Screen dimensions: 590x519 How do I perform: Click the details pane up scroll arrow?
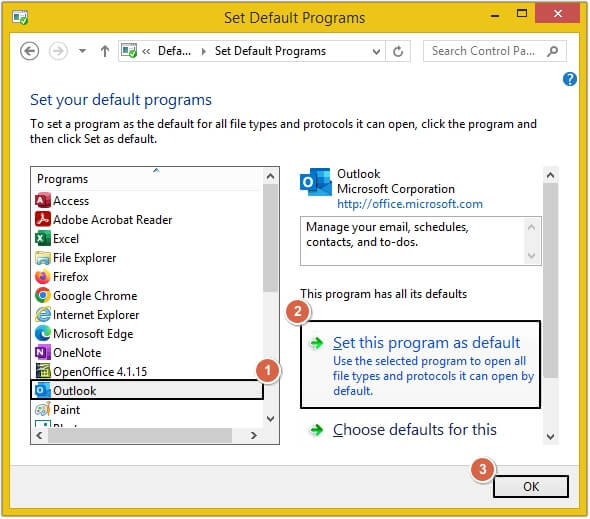point(550,175)
